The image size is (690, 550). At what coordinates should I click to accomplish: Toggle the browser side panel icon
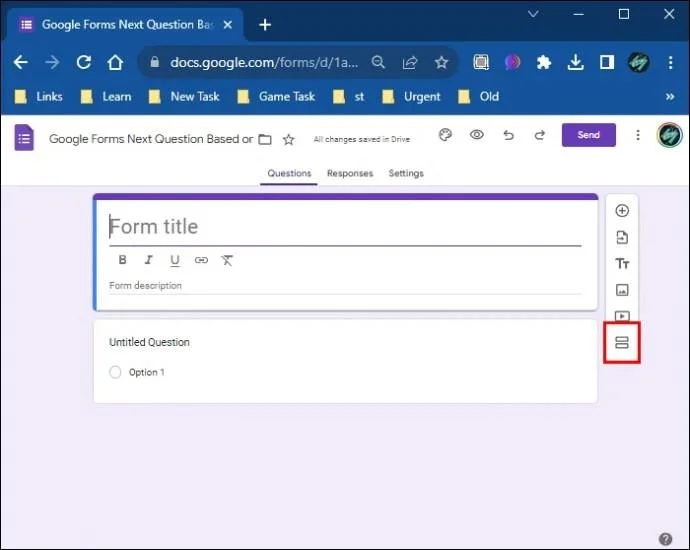[x=607, y=62]
